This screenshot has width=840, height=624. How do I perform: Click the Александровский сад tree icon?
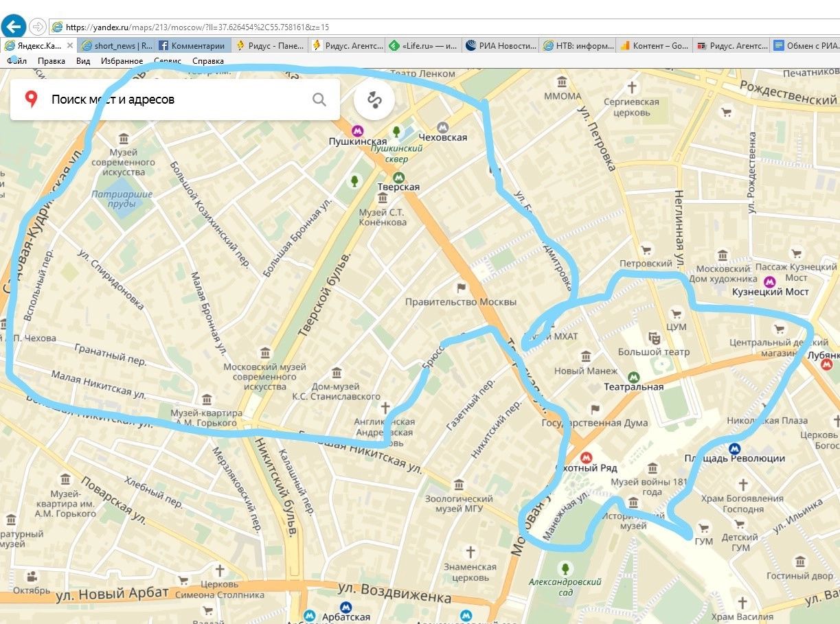565,568
